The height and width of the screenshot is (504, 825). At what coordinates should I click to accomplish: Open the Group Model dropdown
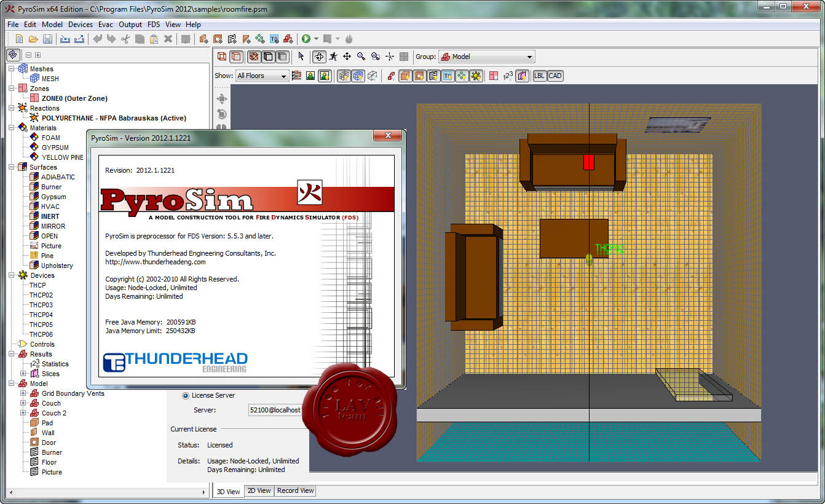pos(486,57)
